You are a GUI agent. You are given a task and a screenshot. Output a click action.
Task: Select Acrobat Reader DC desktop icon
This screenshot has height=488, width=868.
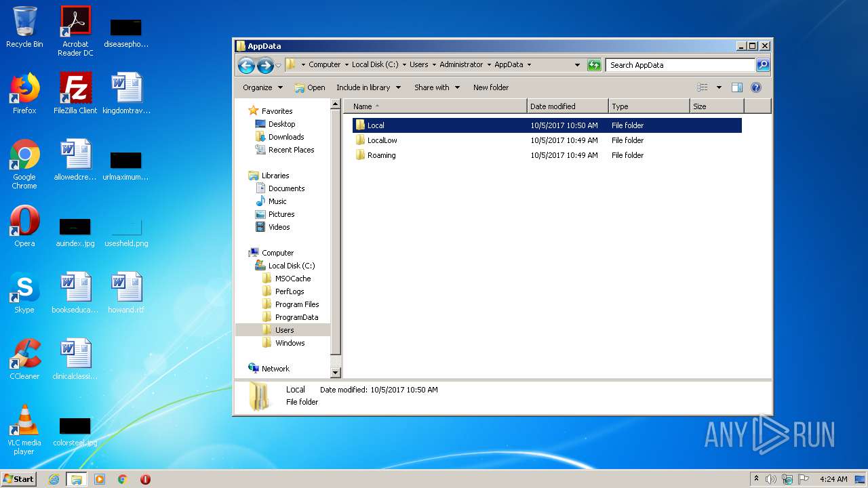[75, 31]
